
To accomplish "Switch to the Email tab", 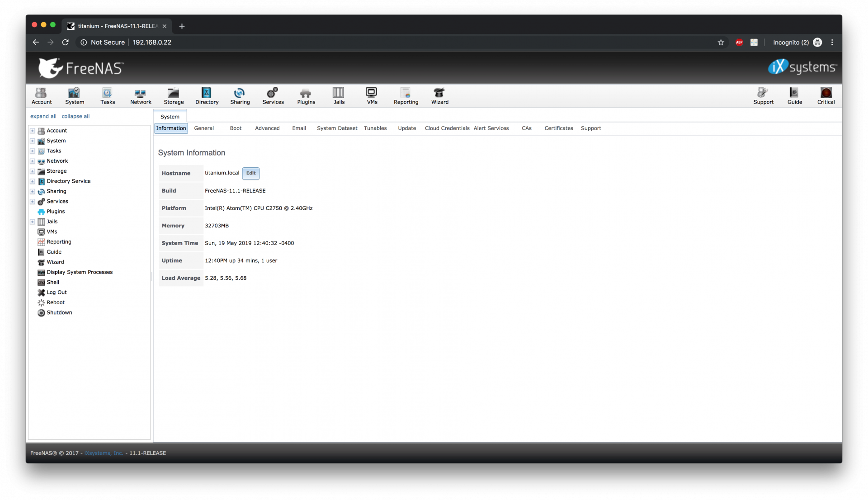I will coord(299,128).
